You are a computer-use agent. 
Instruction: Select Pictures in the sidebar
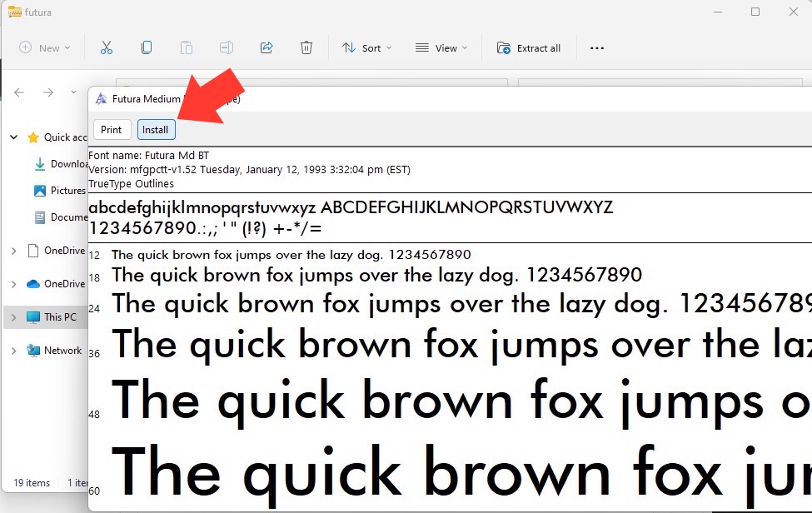pyautogui.click(x=60, y=191)
